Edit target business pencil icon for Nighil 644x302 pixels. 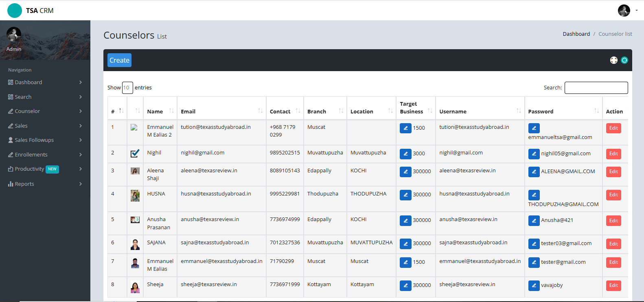click(405, 154)
